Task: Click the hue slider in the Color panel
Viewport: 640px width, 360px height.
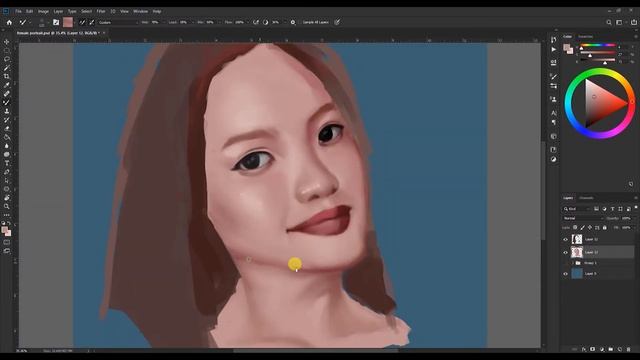Action: [598, 45]
